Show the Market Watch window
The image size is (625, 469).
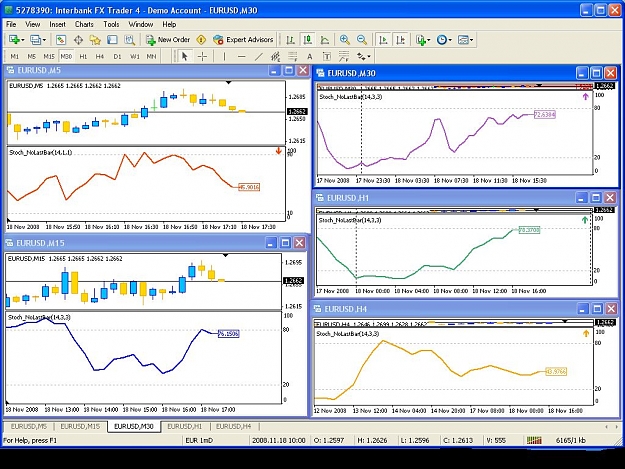coord(61,39)
